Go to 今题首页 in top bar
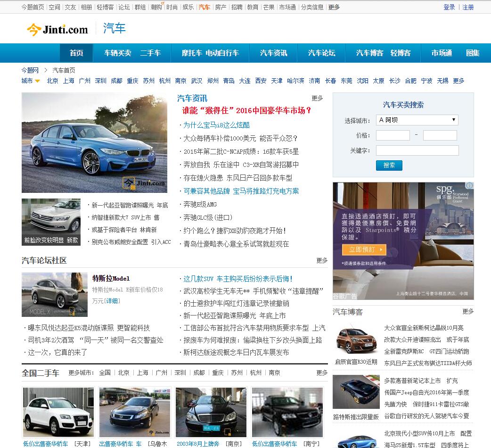491x448 pixels. click(33, 7)
